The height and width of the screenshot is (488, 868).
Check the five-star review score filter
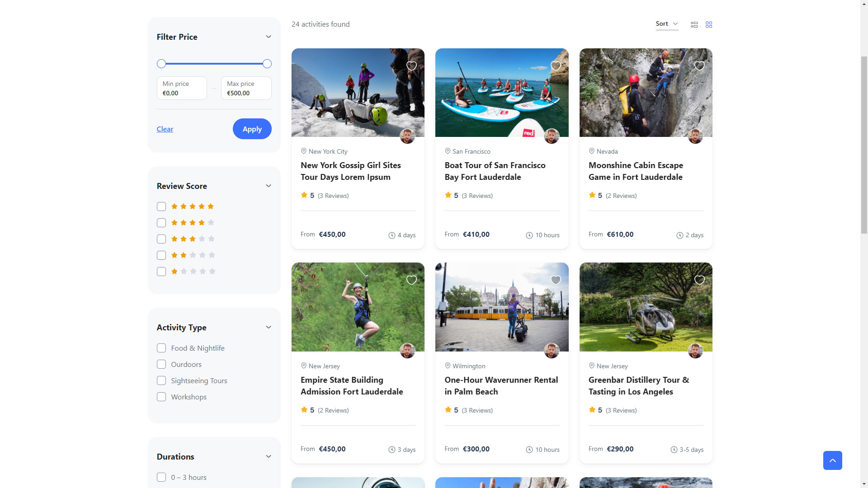(x=161, y=206)
